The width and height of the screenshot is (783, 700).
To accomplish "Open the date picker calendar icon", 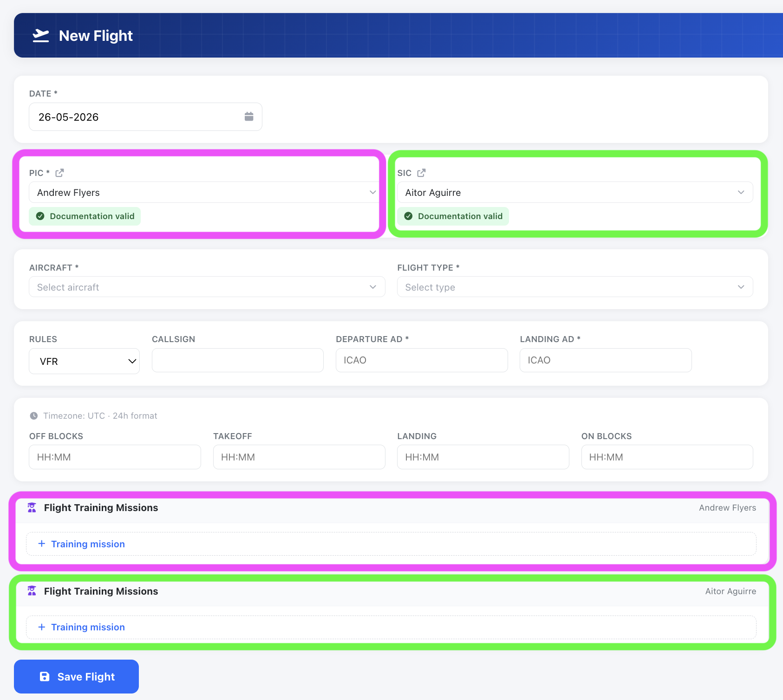I will click(249, 117).
